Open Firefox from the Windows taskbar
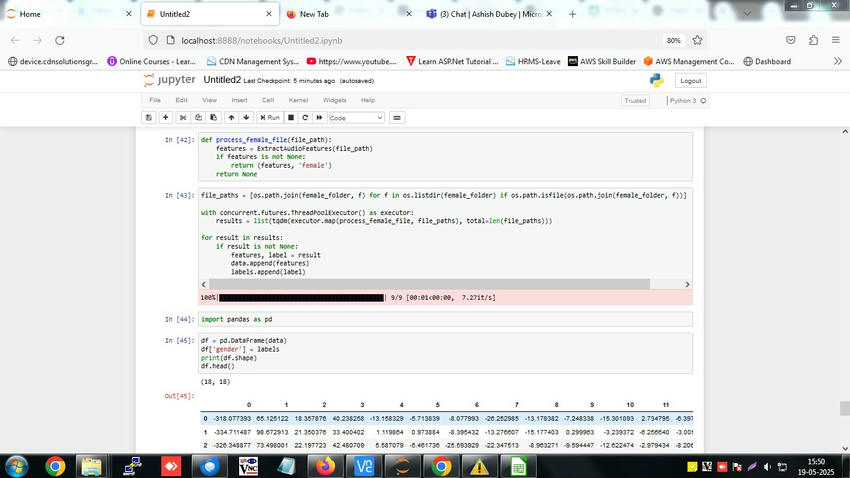Screen dimensions: 850x478 [325, 465]
